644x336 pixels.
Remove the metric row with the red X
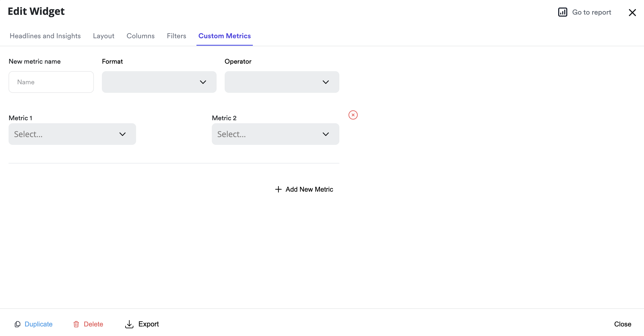click(353, 115)
